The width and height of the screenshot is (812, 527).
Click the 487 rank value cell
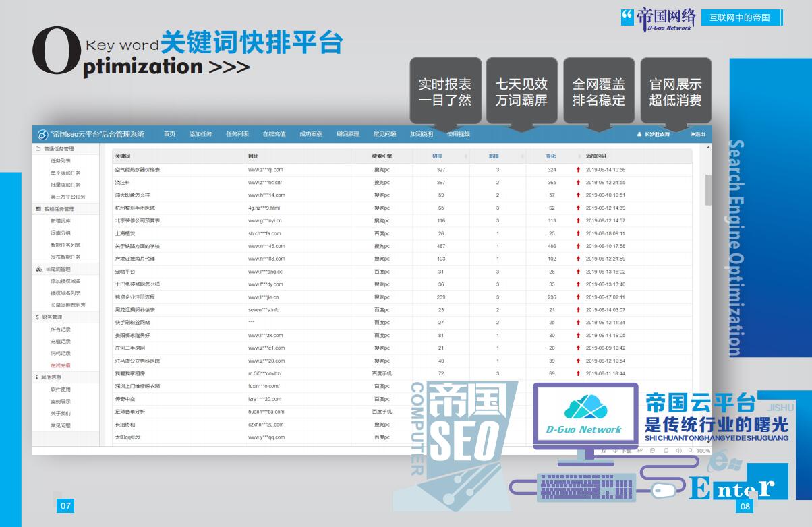(x=441, y=246)
